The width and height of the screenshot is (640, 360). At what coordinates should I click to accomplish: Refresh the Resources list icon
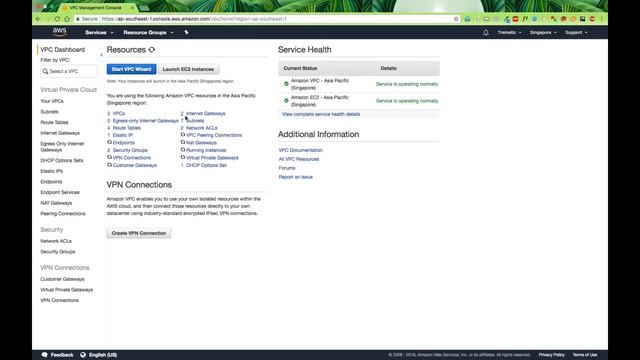[x=152, y=49]
